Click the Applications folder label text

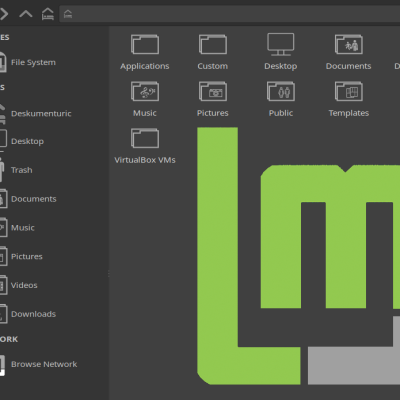(145, 66)
